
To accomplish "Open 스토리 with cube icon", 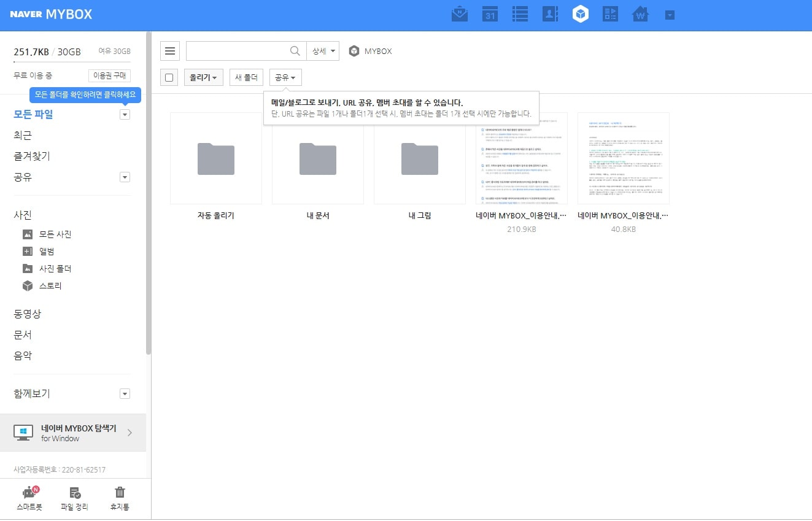I will pos(42,285).
